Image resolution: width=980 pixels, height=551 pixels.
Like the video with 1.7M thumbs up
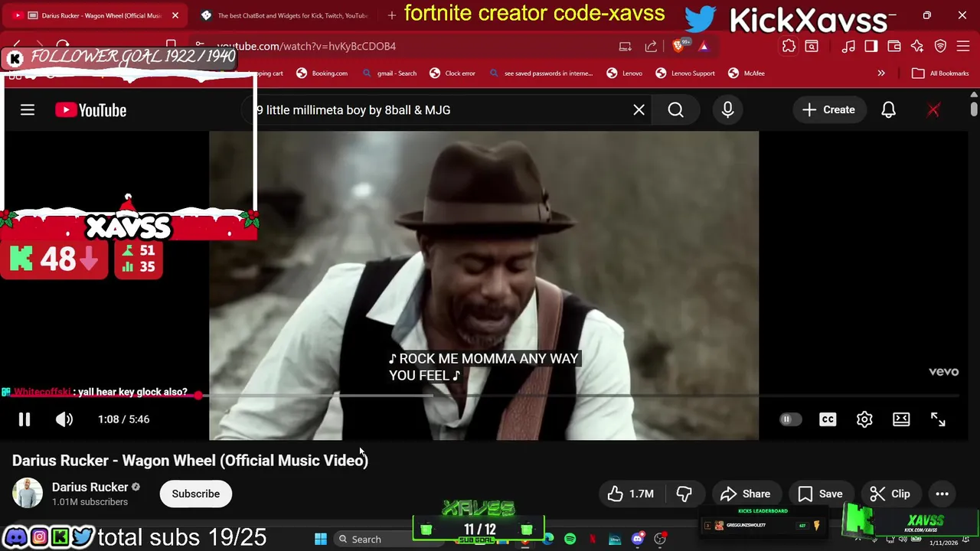(631, 494)
